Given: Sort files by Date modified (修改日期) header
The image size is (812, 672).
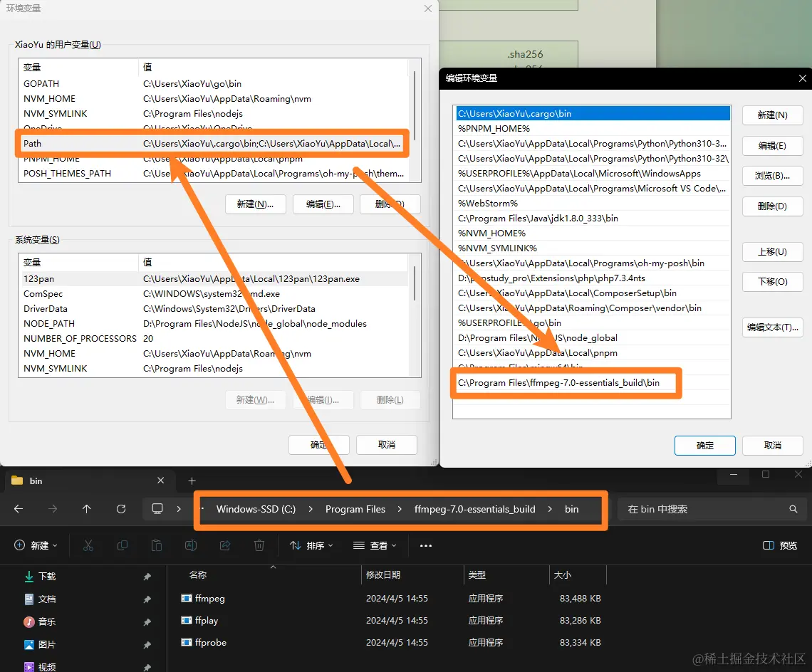Looking at the screenshot, I should click(382, 574).
